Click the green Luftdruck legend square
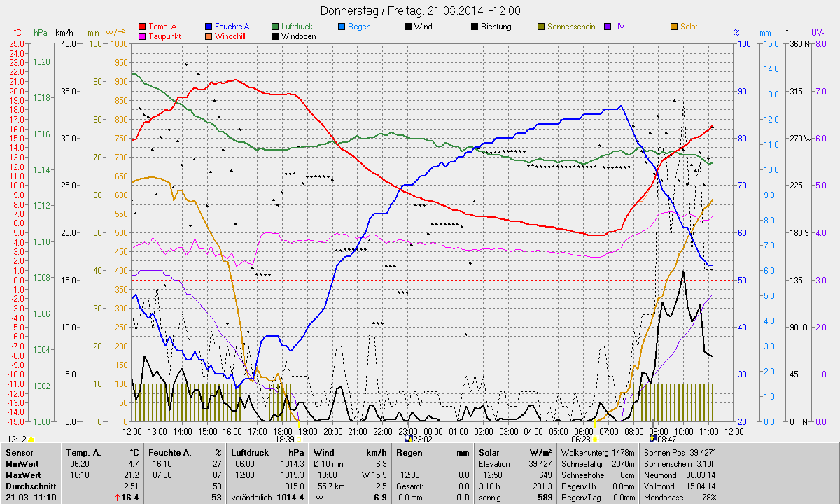Screen dimensions: 840x504 276,27
